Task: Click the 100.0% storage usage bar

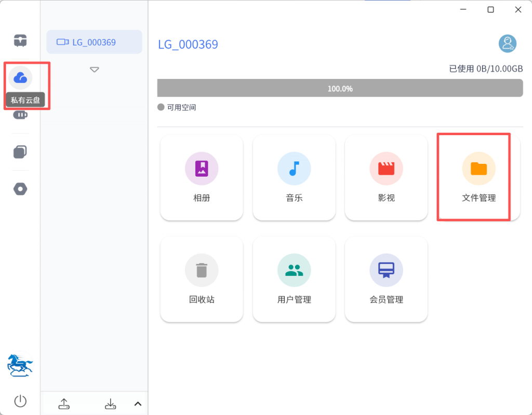Action: click(340, 88)
